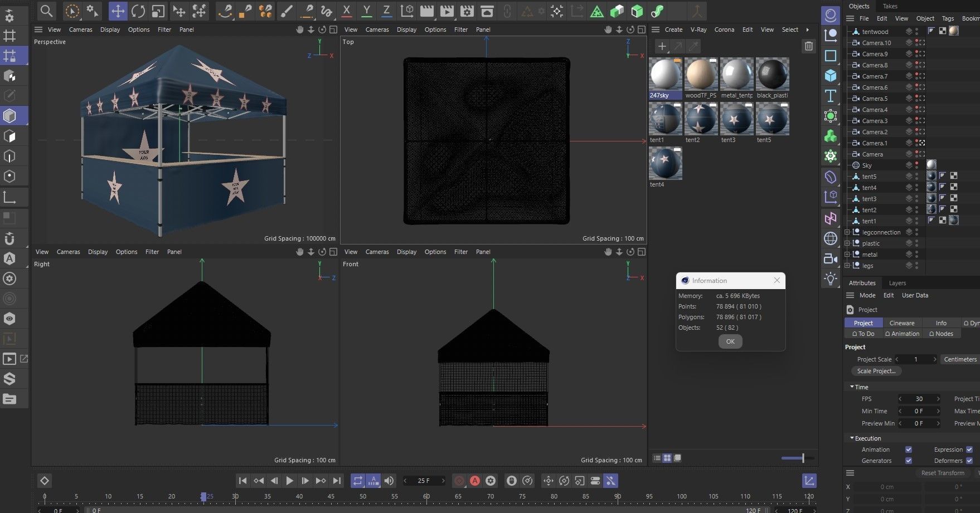Select the Rotate tool
This screenshot has height=513, width=980.
pos(138,11)
